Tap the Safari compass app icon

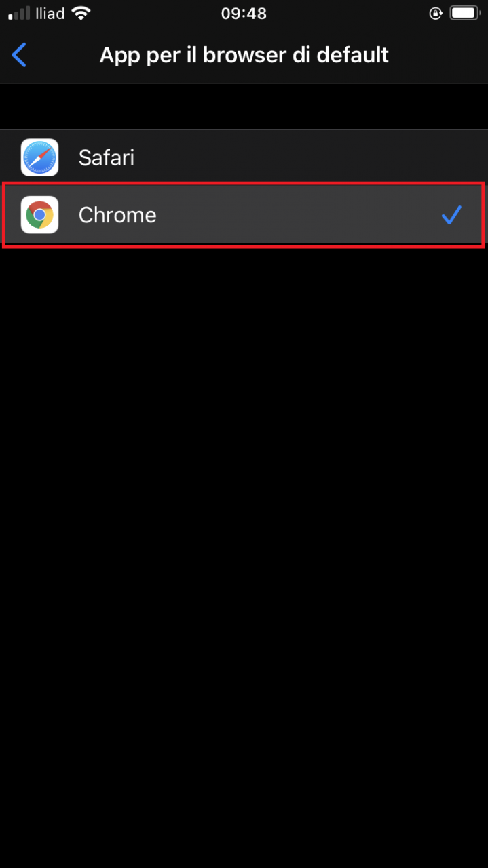pyautogui.click(x=39, y=157)
